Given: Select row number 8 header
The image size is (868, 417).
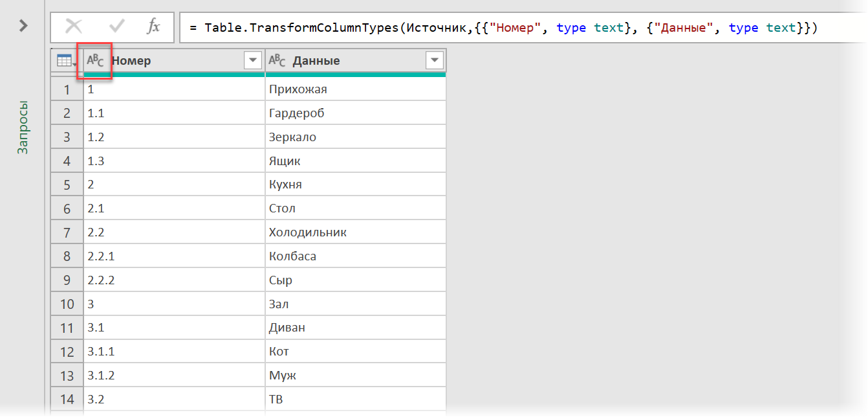Looking at the screenshot, I should click(67, 256).
